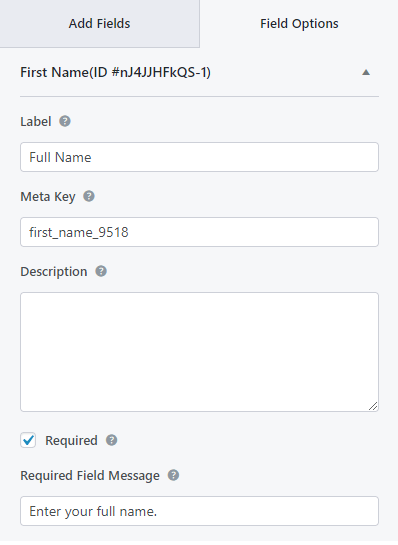Click the Meta Key input first_name_9518
The image size is (398, 545).
[199, 232]
